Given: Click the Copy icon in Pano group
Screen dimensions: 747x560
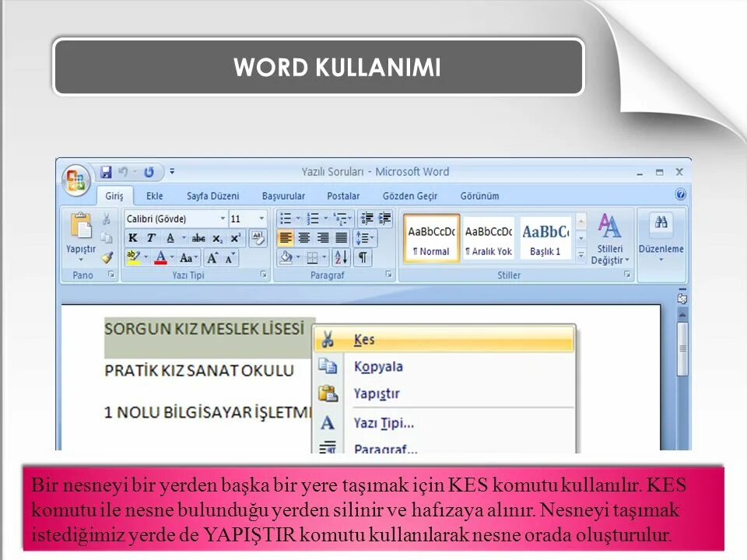Looking at the screenshot, I should click(x=107, y=238).
